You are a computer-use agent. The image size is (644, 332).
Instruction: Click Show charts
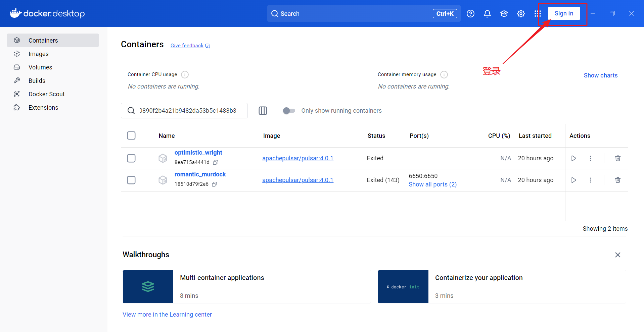600,75
